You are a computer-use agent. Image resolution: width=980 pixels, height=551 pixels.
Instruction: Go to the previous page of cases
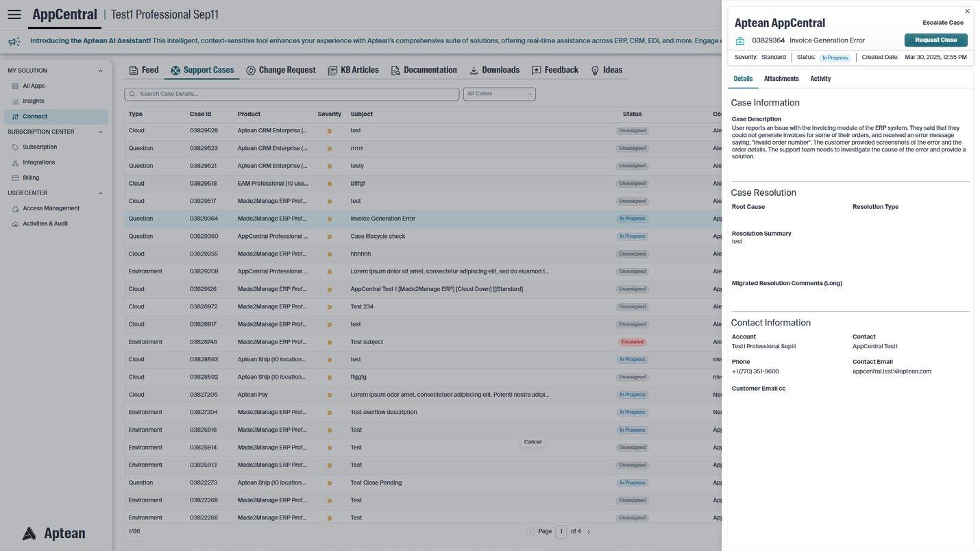[x=530, y=532]
